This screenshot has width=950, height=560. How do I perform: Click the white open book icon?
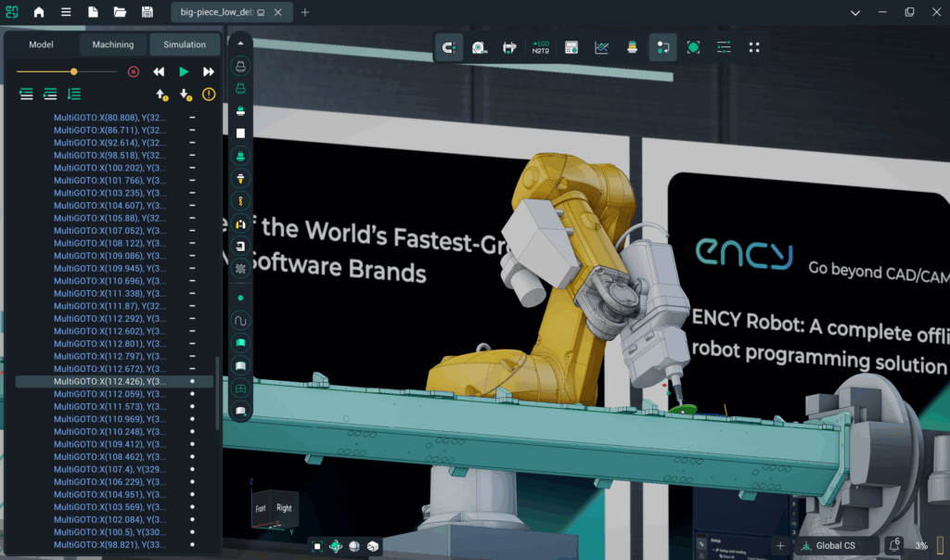point(240,365)
